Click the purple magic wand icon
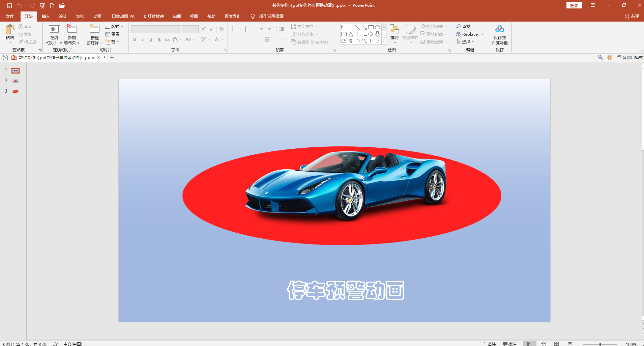Image resolution: width=644 pixels, height=346 pixels. [x=600, y=58]
